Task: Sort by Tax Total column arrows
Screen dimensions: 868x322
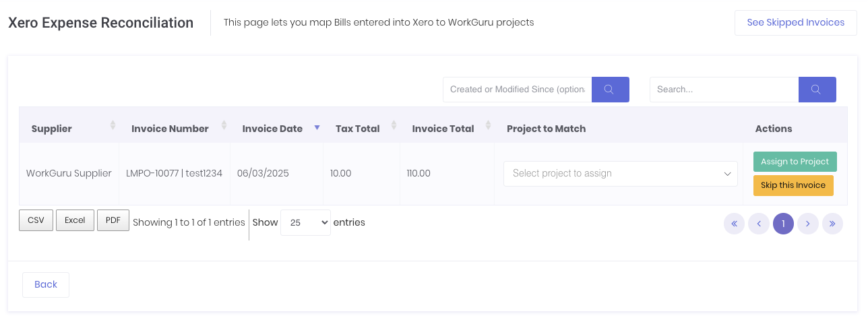Action: coord(394,126)
